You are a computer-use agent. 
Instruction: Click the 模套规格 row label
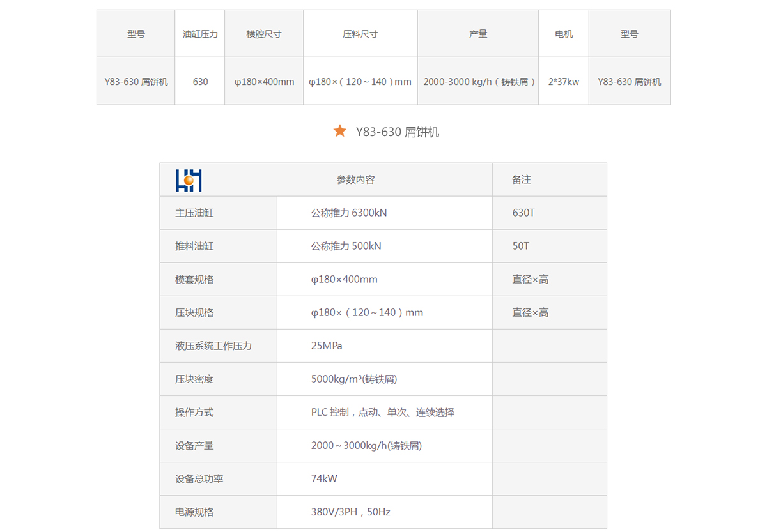tap(194, 279)
